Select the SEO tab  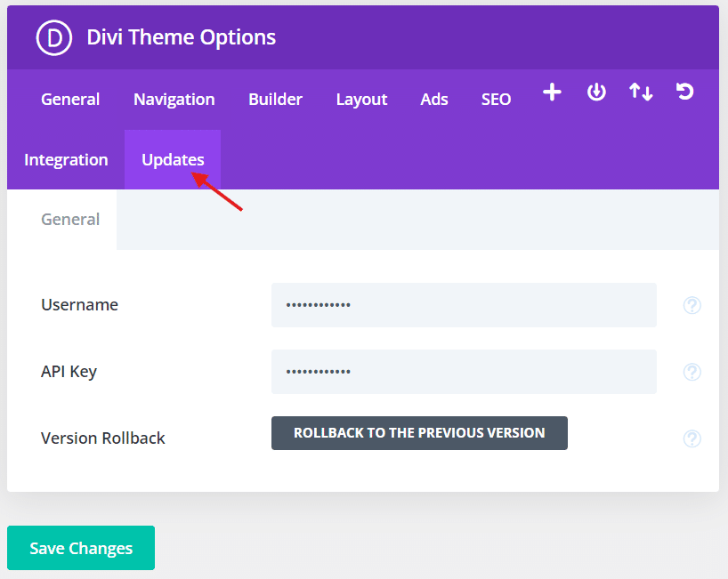pos(496,99)
